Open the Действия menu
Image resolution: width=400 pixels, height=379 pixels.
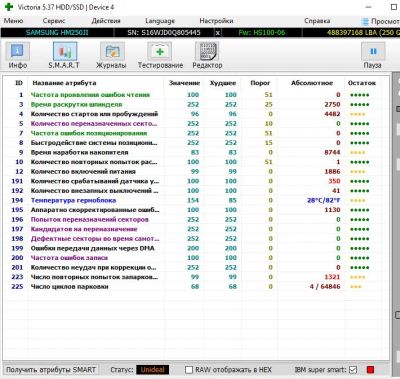tap(106, 21)
